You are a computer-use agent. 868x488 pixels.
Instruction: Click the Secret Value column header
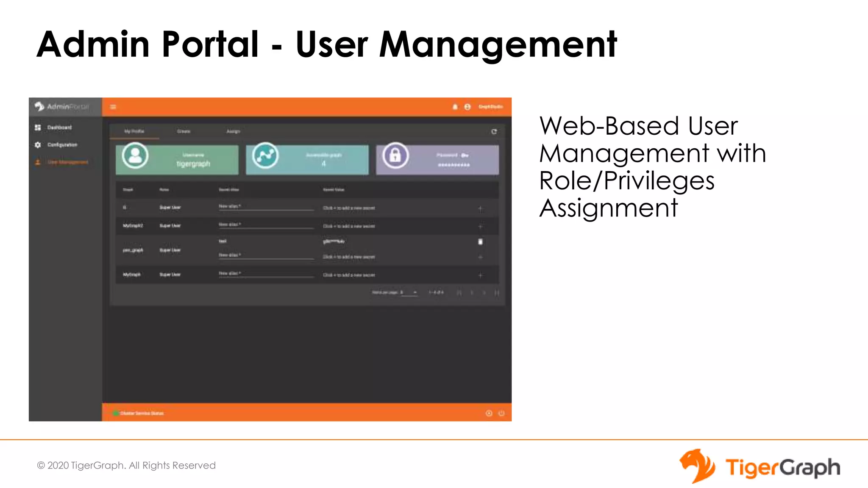pos(334,190)
